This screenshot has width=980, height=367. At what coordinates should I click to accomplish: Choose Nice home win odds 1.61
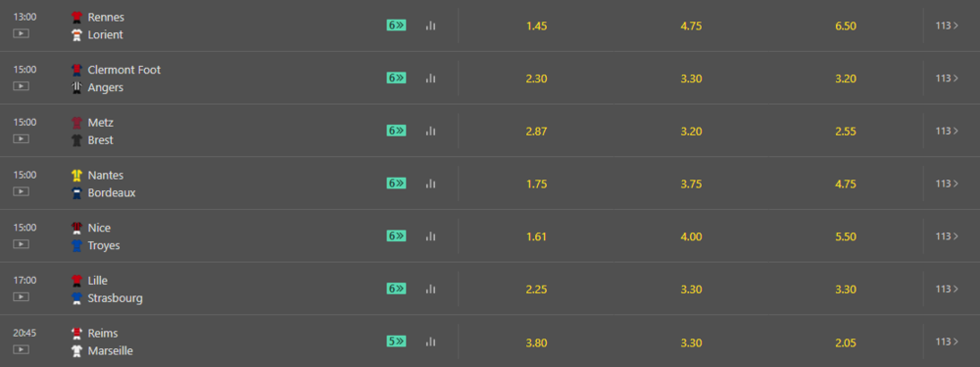click(537, 236)
